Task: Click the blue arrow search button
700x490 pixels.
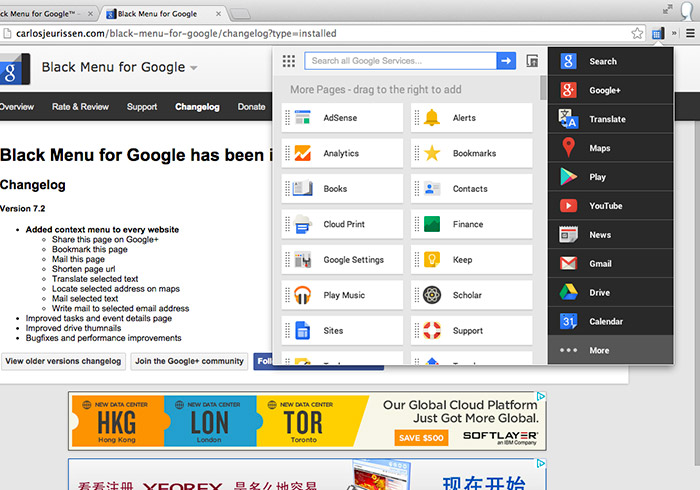Action: pos(506,61)
